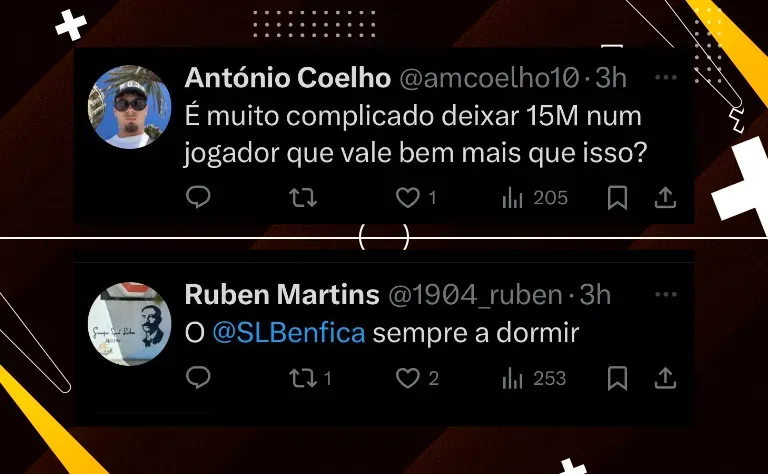The height and width of the screenshot is (474, 768).
Task: Open António Coelho's profile name
Action: 288,77
